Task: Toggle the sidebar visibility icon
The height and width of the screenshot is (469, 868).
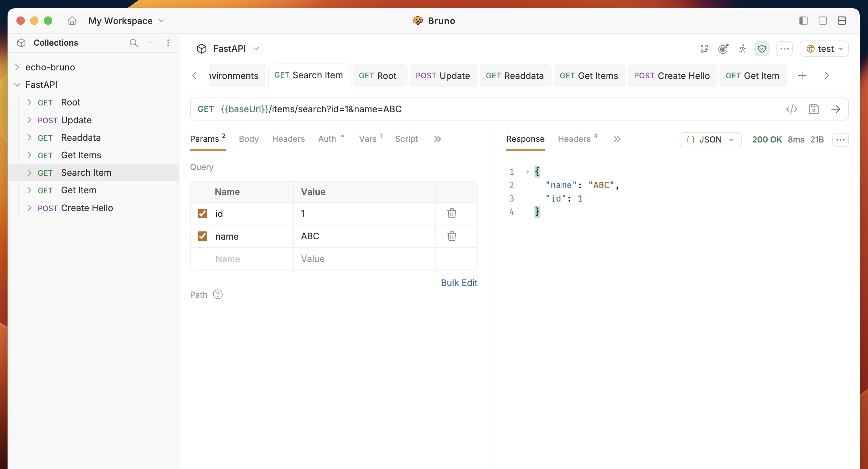Action: [803, 21]
